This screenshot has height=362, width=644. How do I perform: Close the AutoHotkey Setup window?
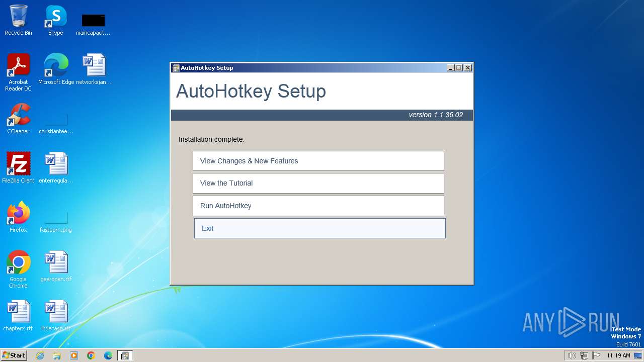point(467,68)
